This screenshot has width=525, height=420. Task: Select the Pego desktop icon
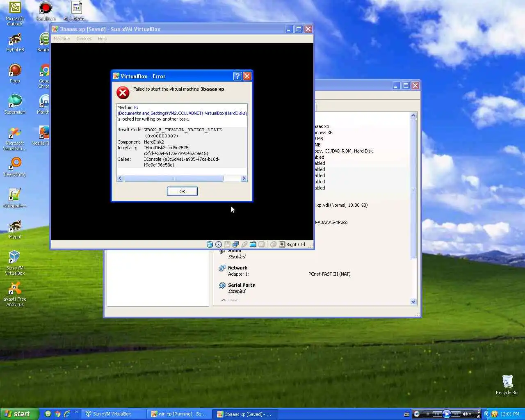(x=15, y=74)
